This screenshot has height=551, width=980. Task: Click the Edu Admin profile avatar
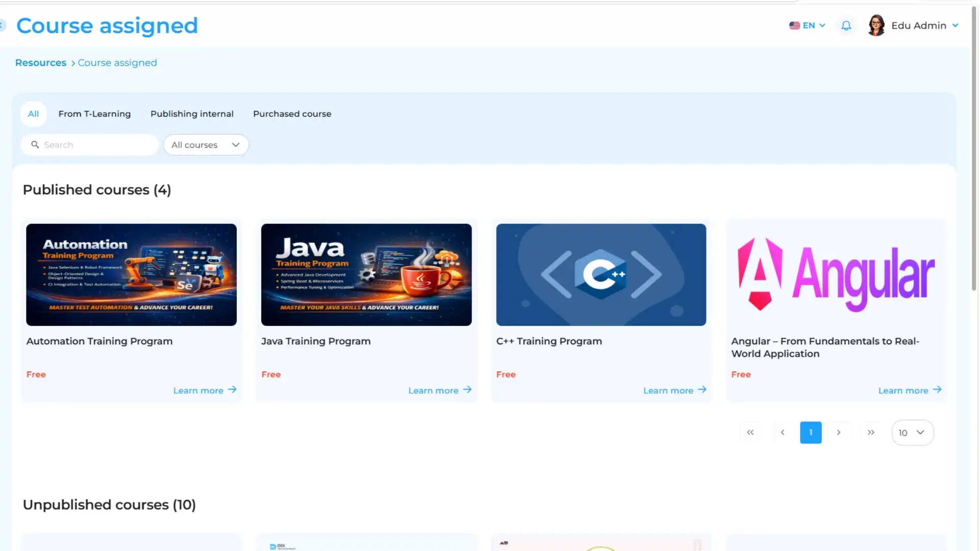876,26
